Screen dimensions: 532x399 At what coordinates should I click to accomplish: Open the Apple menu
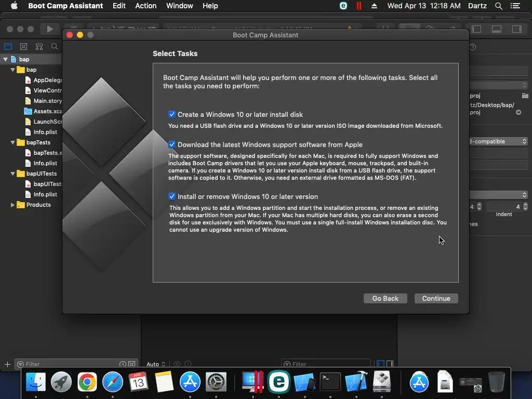[x=14, y=6]
